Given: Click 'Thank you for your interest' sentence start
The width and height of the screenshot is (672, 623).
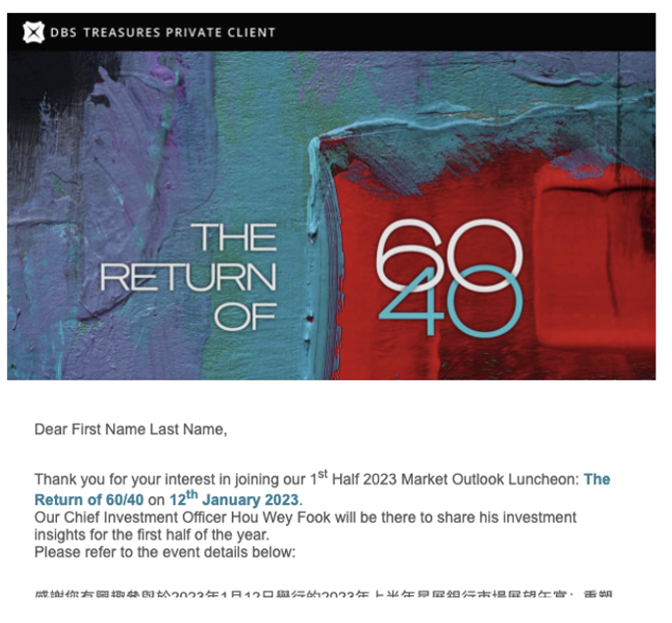Looking at the screenshot, I should (x=118, y=480).
